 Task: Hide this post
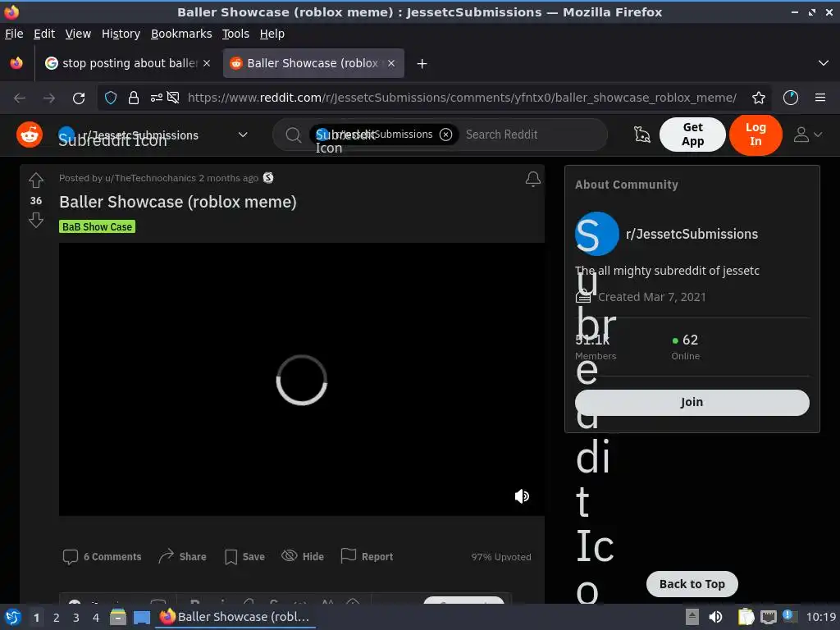click(303, 557)
